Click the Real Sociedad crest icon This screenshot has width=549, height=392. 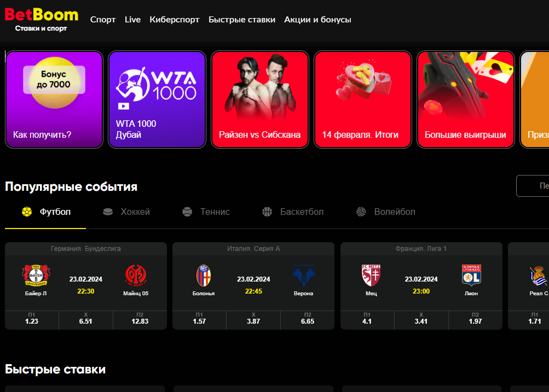pyautogui.click(x=539, y=276)
